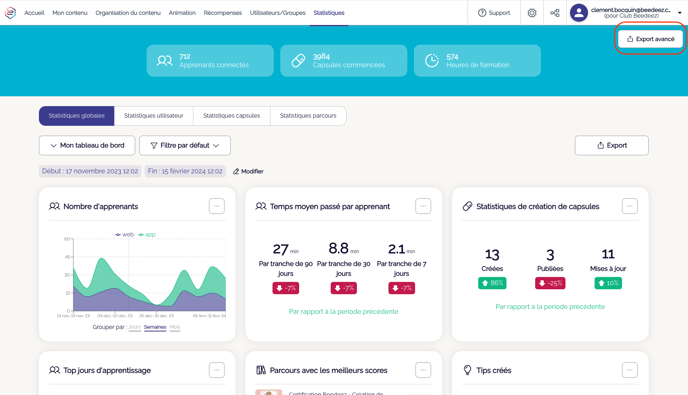Group chart by Mois

click(x=175, y=327)
